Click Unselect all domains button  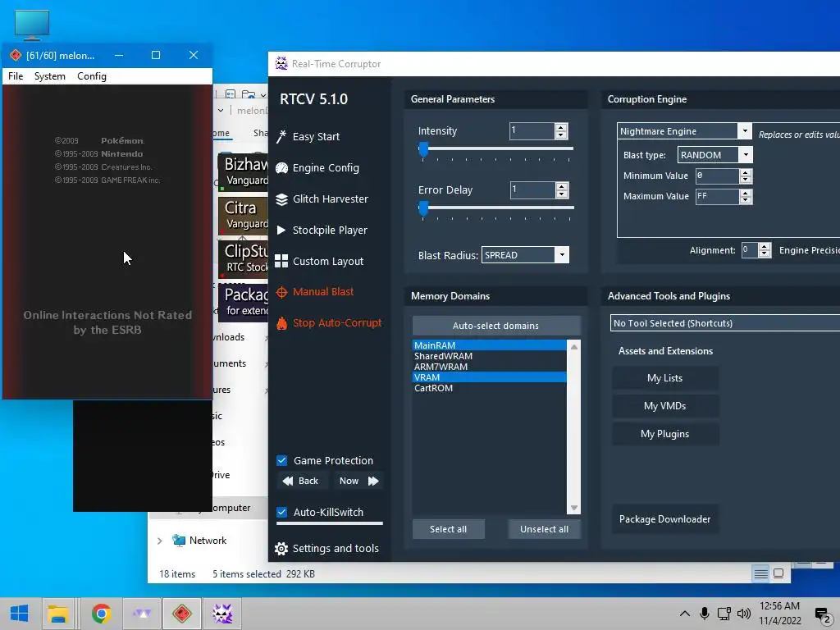(545, 529)
